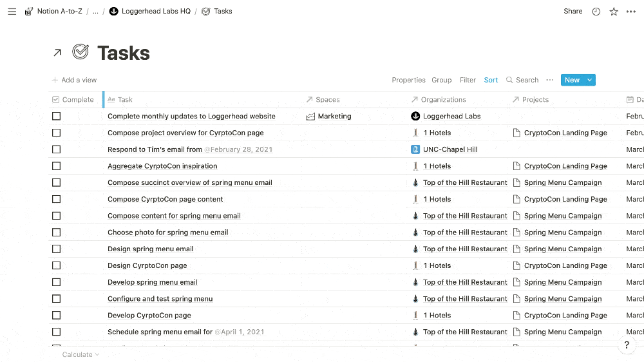The height and width of the screenshot is (362, 644).
Task: Open the sidebar hamburger menu
Action: 12,12
